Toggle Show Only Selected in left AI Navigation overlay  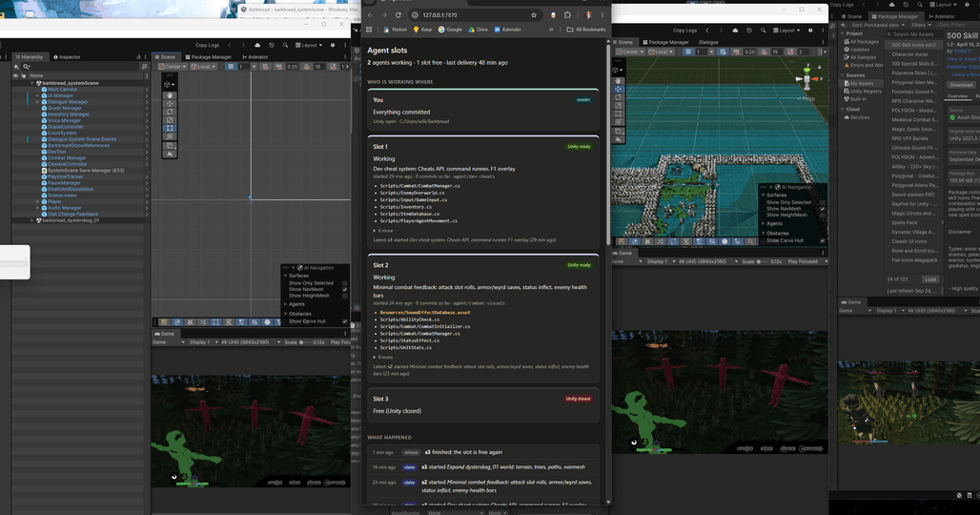pos(344,283)
